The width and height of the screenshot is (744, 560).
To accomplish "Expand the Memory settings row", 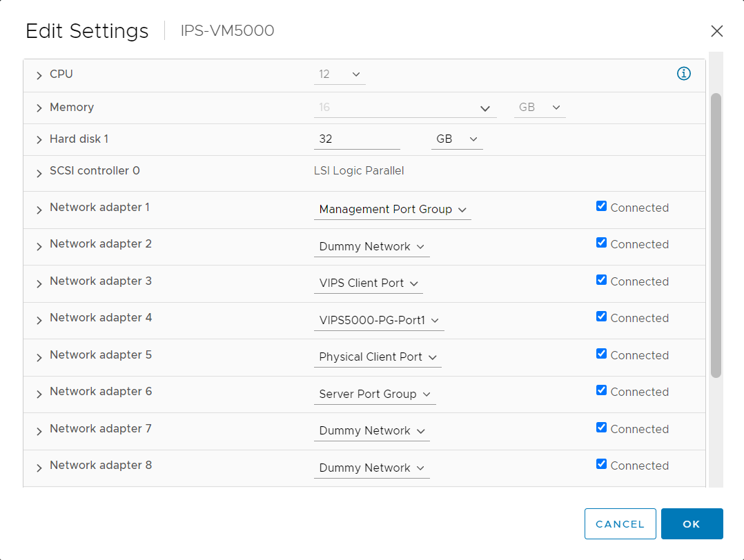I will pos(39,108).
